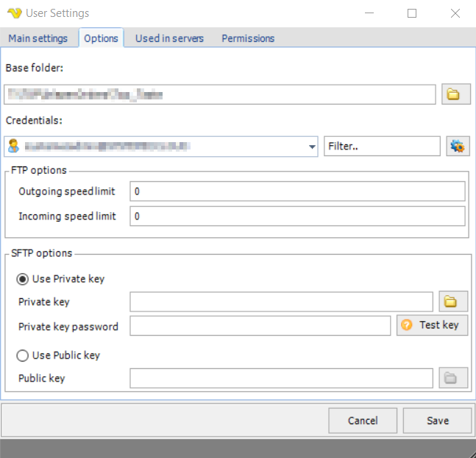Browse for the Base folder location
The width and height of the screenshot is (476, 458).
point(455,94)
